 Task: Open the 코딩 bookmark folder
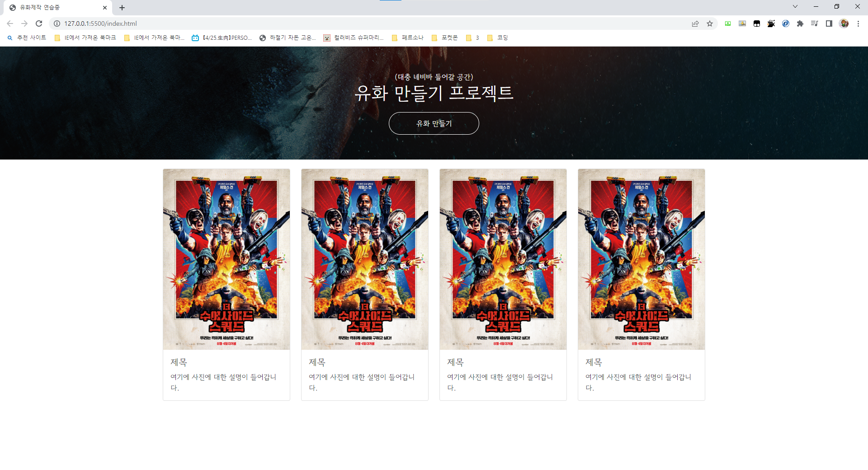click(498, 38)
